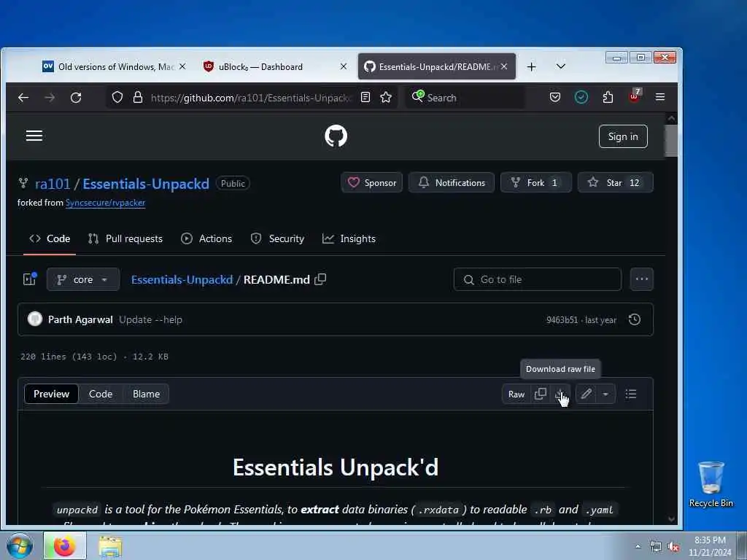747x560 pixels.
Task: Open the uBlock Origin toolbar icon
Action: point(635,96)
